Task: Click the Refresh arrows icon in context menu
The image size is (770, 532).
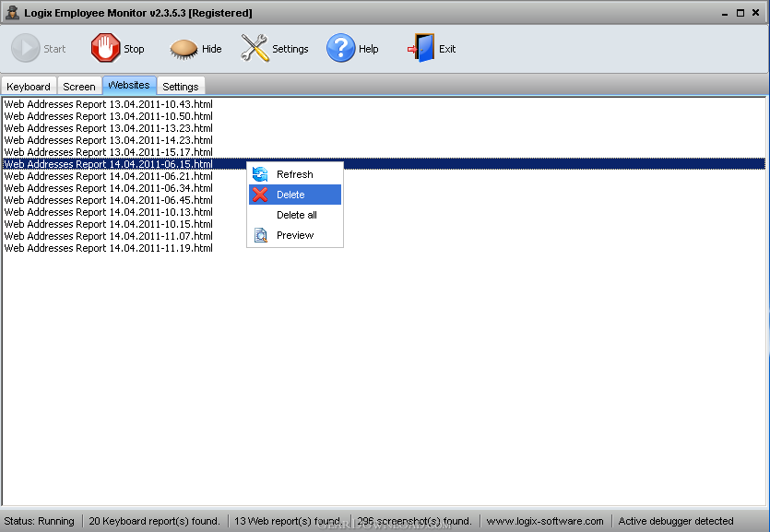Action: (260, 174)
